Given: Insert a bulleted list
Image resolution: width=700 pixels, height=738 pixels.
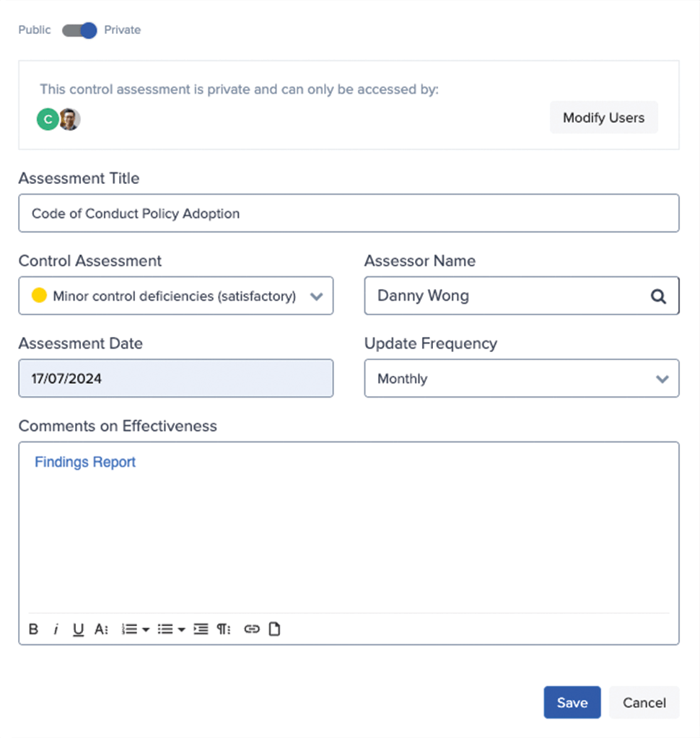Looking at the screenshot, I should [165, 629].
